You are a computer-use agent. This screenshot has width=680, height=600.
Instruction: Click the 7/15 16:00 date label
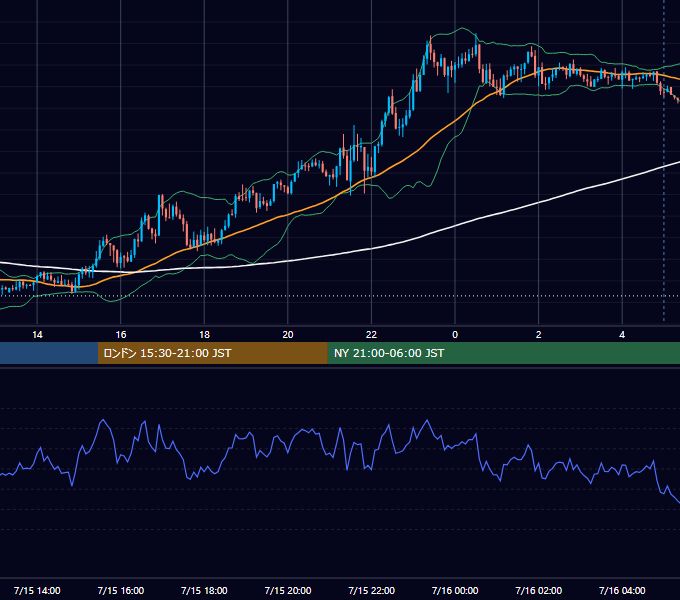pyautogui.click(x=121, y=590)
